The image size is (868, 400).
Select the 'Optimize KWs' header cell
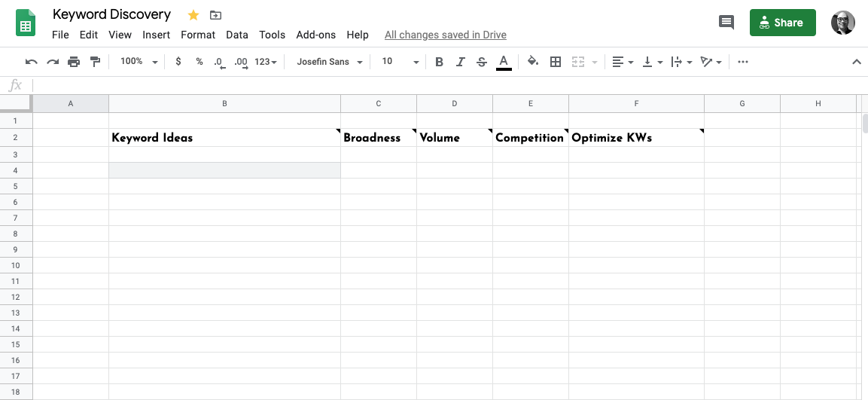[x=637, y=138]
